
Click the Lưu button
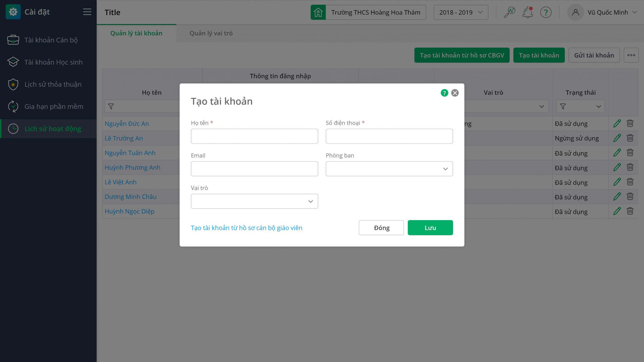click(430, 228)
